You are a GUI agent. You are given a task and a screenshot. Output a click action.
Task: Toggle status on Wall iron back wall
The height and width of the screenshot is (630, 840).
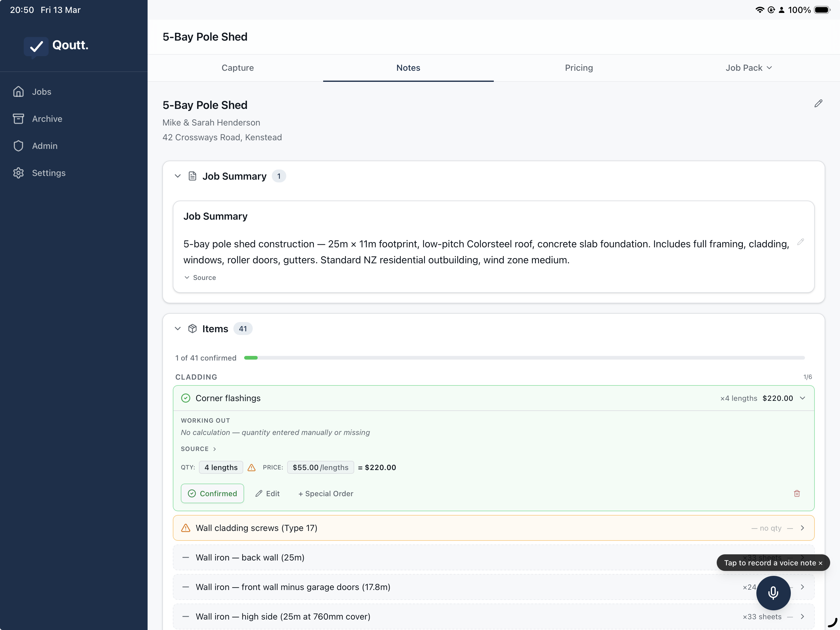(x=186, y=557)
